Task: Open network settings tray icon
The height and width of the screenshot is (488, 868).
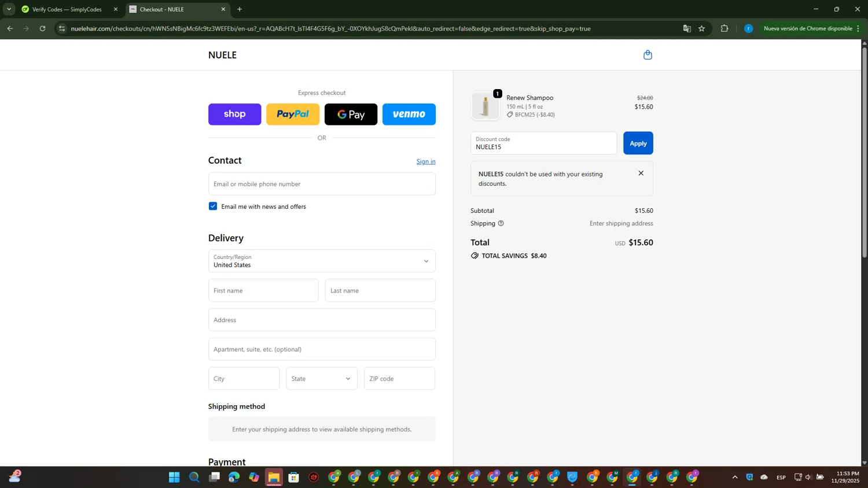Action: 798,477
